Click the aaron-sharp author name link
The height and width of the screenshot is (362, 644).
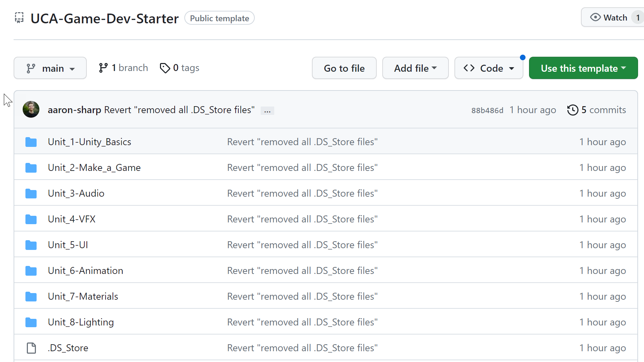point(74,110)
